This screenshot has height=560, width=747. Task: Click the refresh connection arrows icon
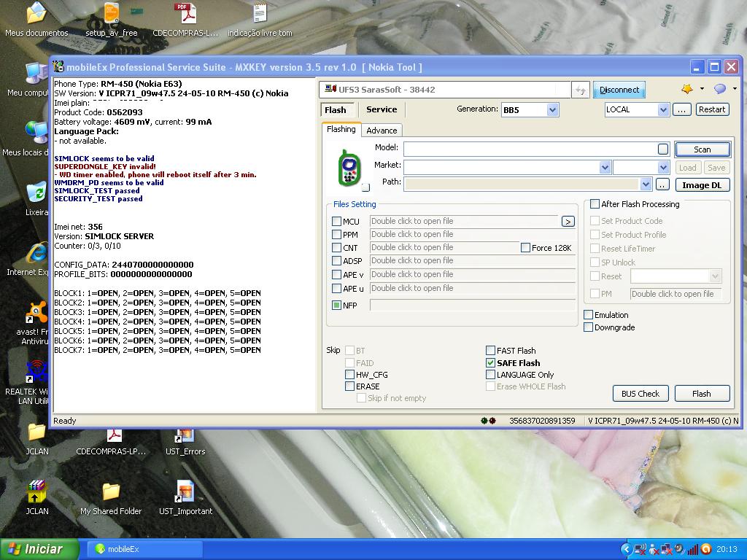pos(581,90)
